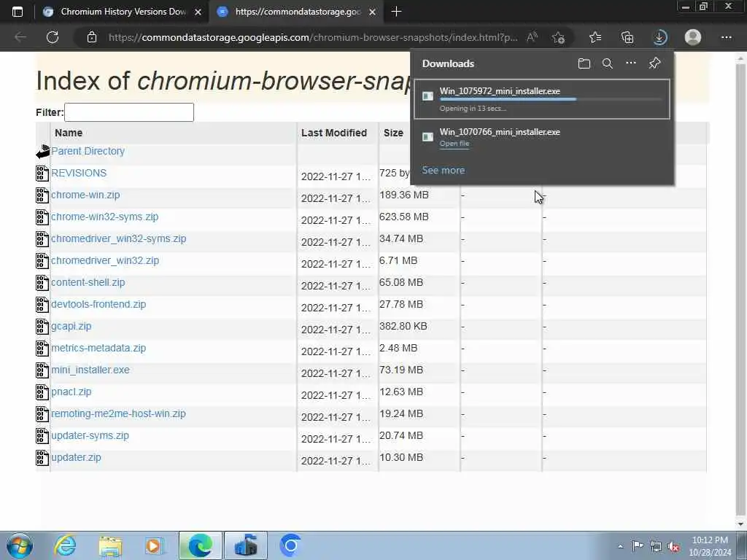Click chromedriver_win32-syms.zip link

(x=119, y=238)
